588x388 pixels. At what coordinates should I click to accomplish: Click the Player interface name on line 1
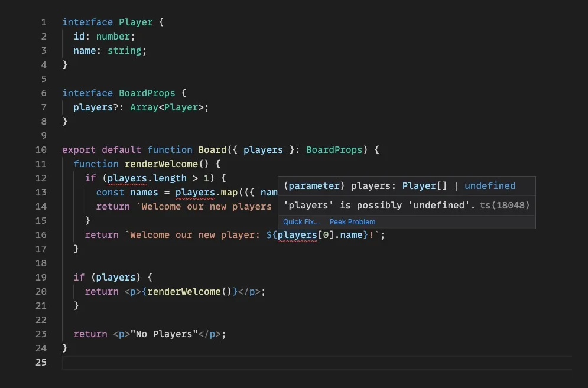pos(135,22)
